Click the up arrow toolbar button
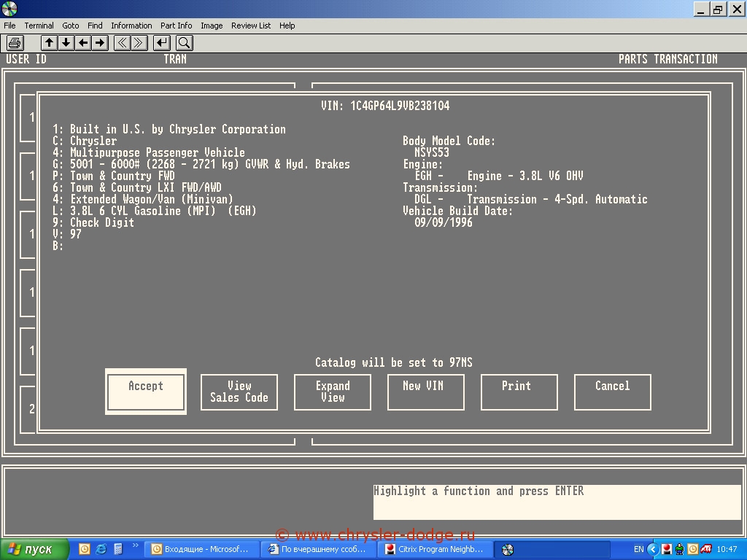Viewport: 747px width, 560px height. [49, 43]
